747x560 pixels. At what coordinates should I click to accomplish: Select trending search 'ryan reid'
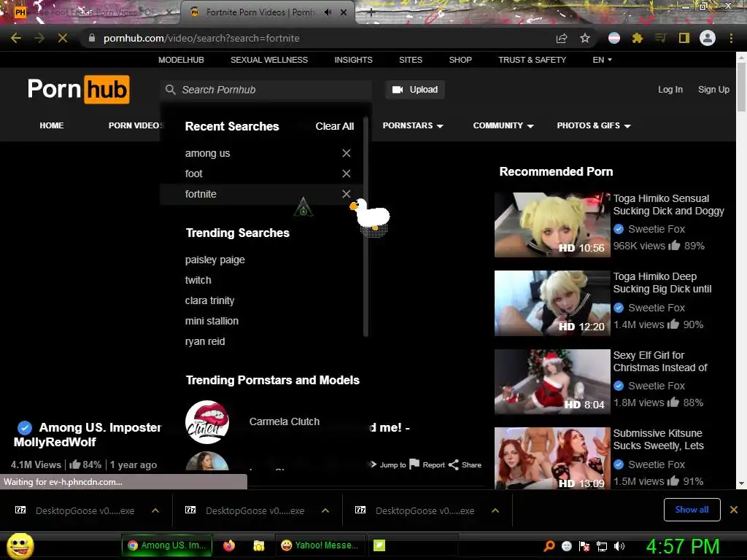[x=205, y=341]
